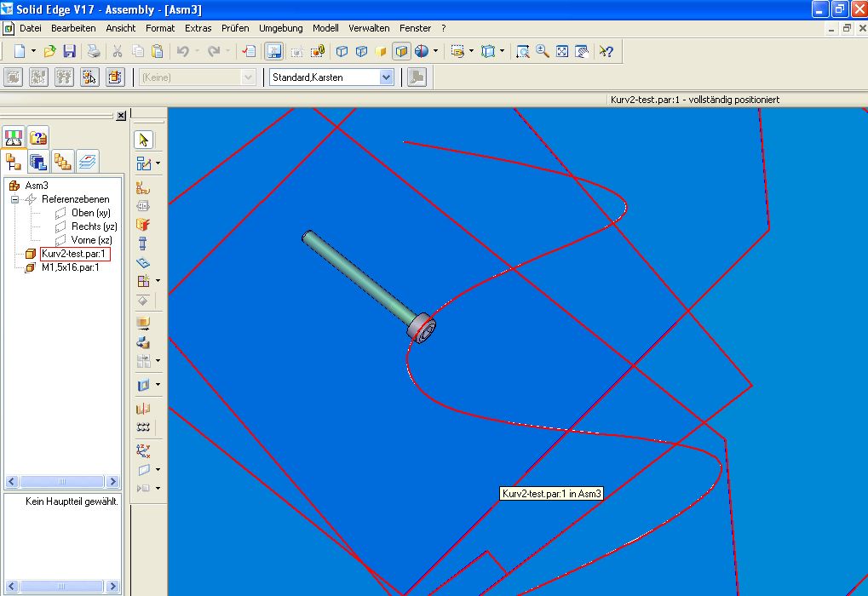Open dropdown arrow next to New document
The image size is (868, 596).
coord(34,51)
